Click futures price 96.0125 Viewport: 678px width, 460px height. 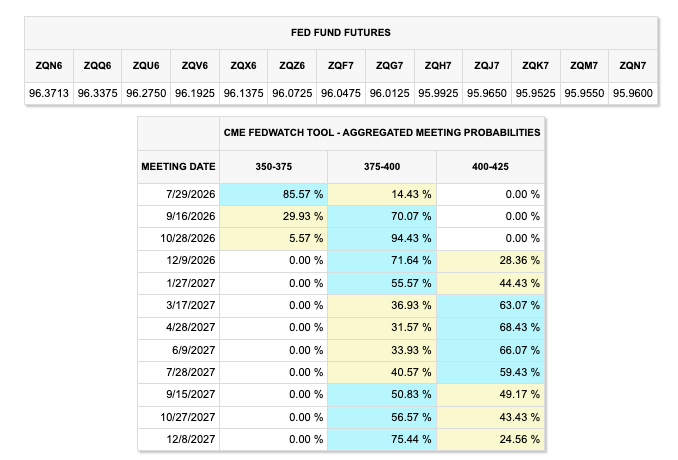[390, 93]
